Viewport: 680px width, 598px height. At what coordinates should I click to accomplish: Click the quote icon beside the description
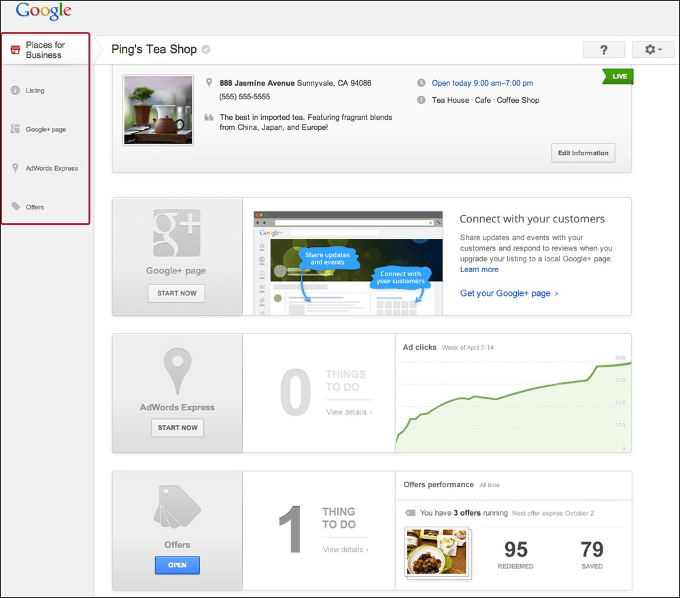click(209, 117)
